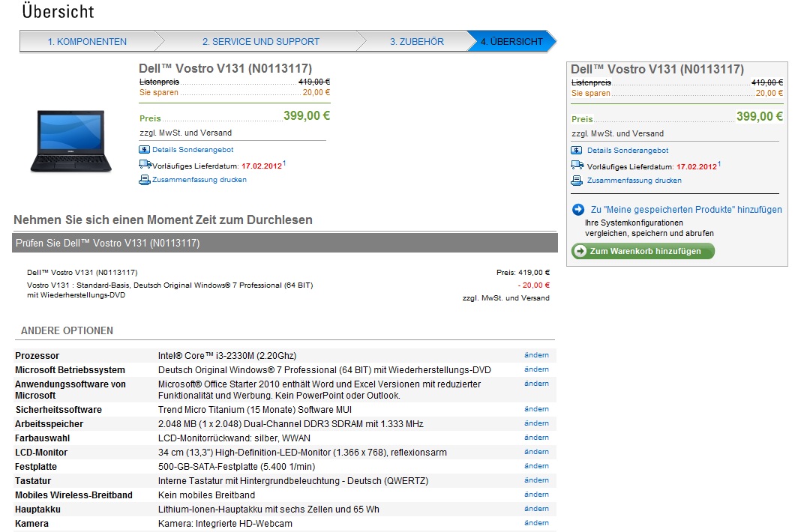
Task: Click the sidebar Dell Vostro V131 title
Action: pyautogui.click(x=657, y=69)
